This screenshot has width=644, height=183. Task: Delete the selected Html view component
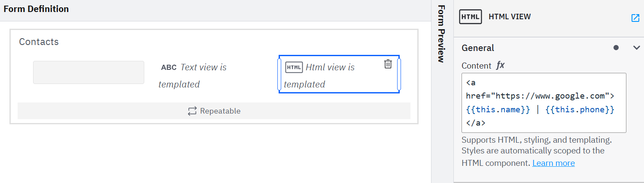click(x=388, y=64)
